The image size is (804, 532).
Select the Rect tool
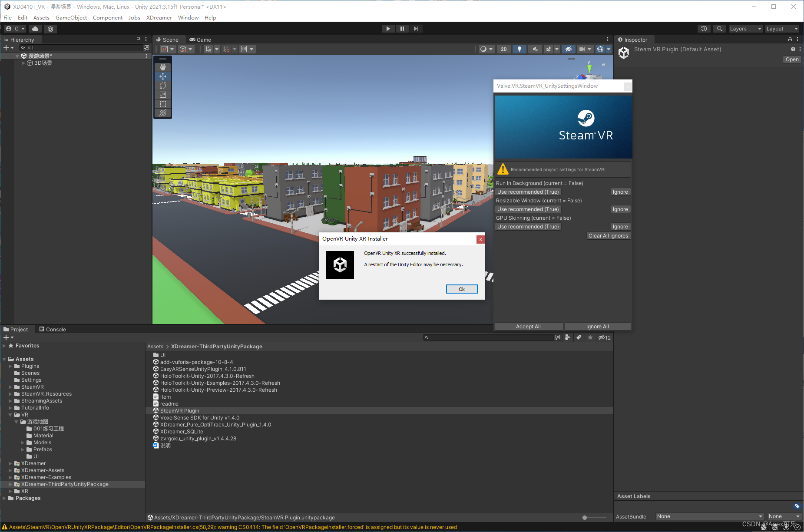click(163, 104)
